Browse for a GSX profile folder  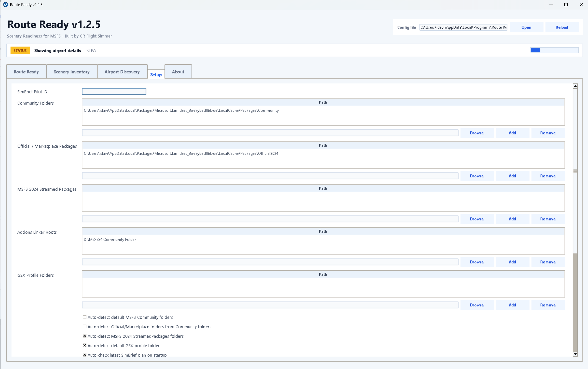pos(477,305)
